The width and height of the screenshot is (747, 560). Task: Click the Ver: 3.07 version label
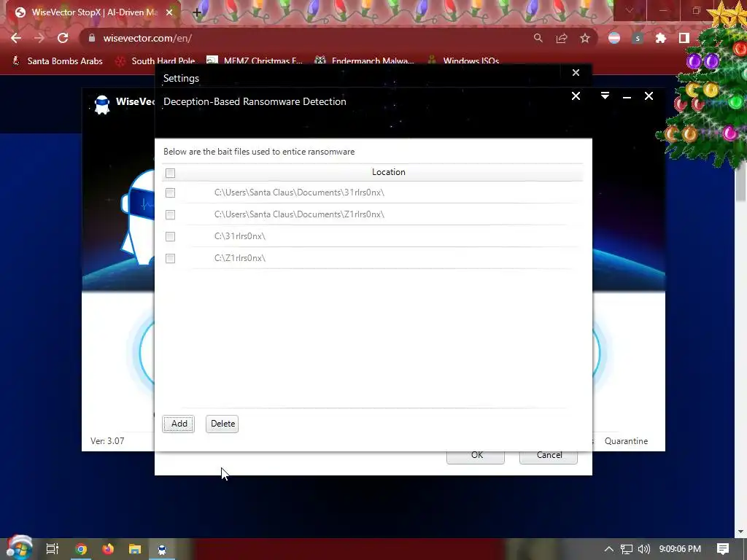(107, 441)
